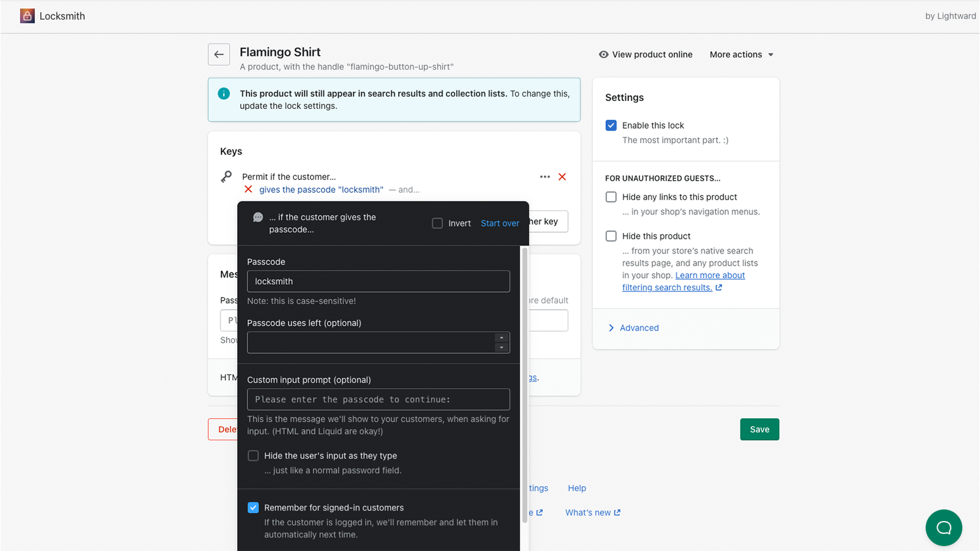Enable Hide the user's input as they type
The image size is (980, 551).
click(253, 456)
